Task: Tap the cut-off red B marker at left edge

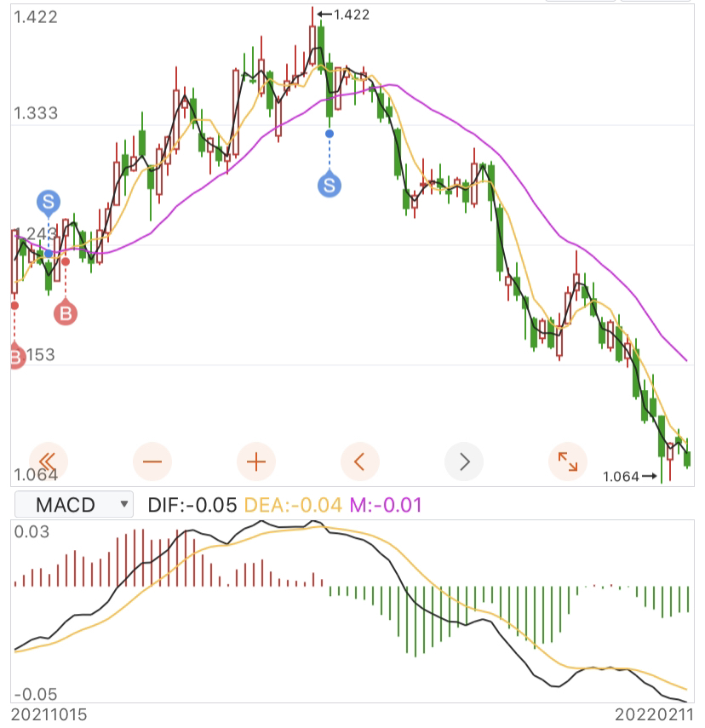Action: pos(16,357)
